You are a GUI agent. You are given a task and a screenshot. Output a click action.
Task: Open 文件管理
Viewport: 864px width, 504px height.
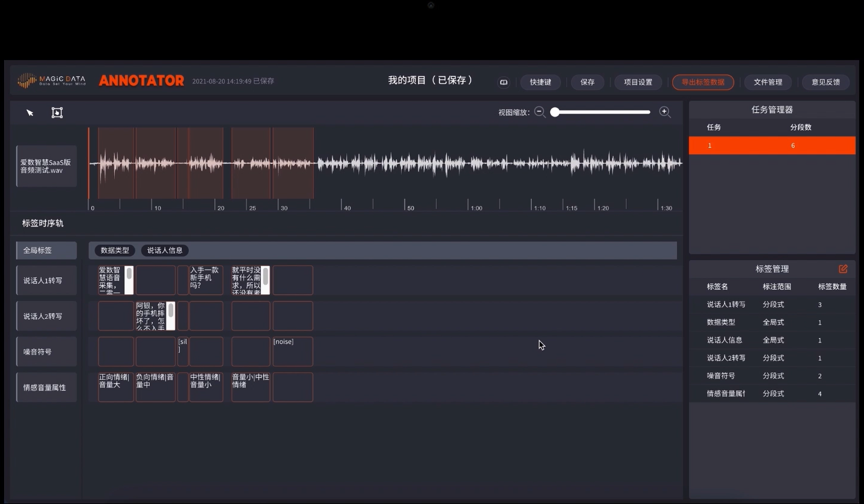coord(768,82)
